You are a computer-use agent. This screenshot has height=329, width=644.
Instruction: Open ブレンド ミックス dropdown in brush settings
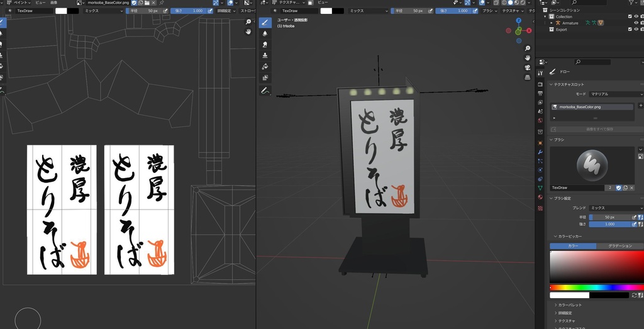(616, 208)
